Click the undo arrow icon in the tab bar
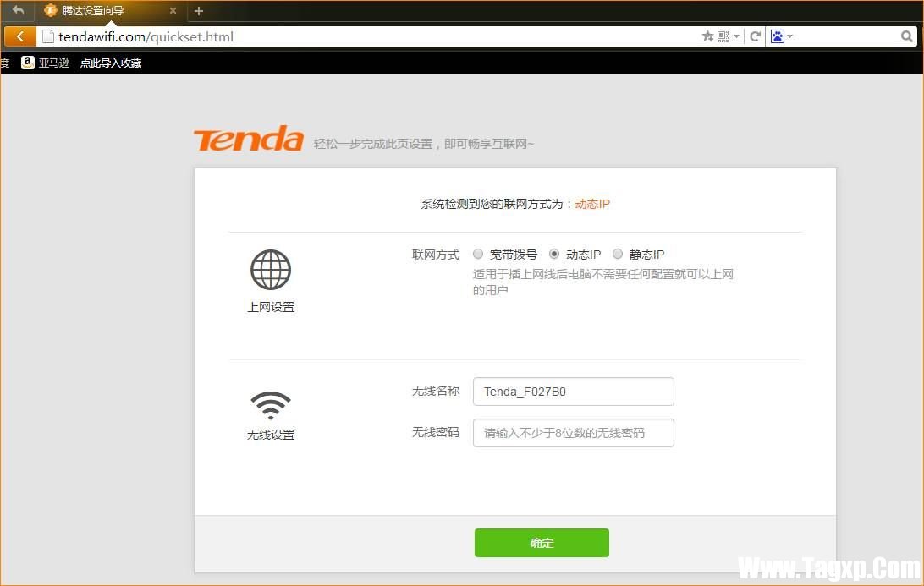The width and height of the screenshot is (924, 586). 19,10
